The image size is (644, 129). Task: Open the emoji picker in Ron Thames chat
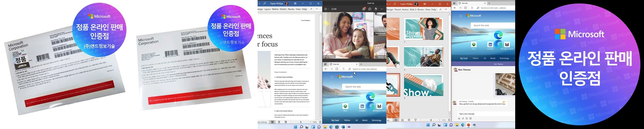point(467,118)
